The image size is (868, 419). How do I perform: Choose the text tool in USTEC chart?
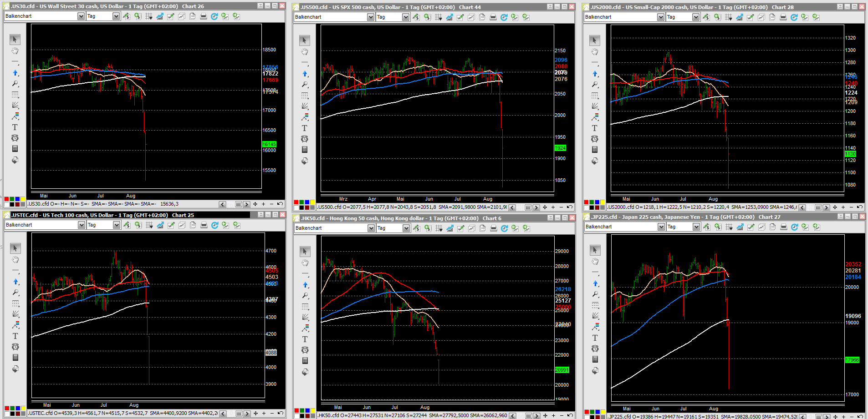pos(15,336)
